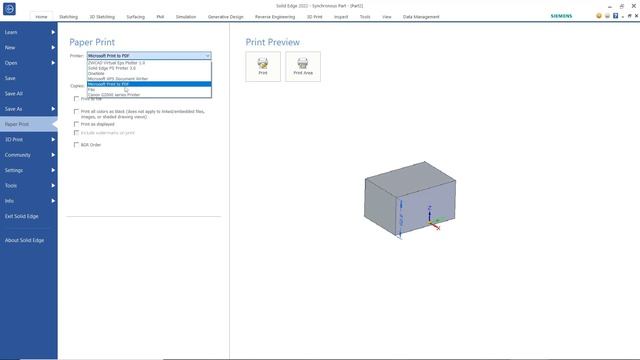Click the Solid Edge application logo button
Image resolution: width=640 pixels, height=360 pixels.
point(9,9)
